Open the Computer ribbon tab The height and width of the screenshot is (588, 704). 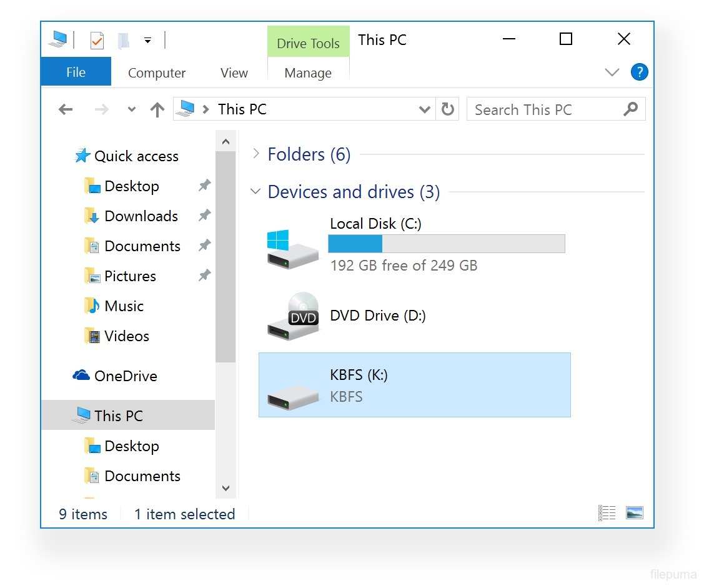157,73
